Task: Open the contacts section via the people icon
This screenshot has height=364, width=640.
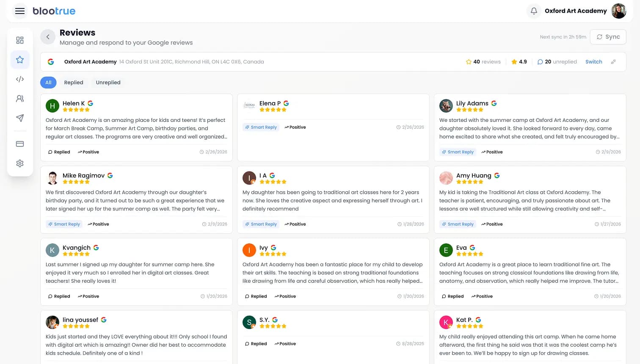Action: click(19, 98)
